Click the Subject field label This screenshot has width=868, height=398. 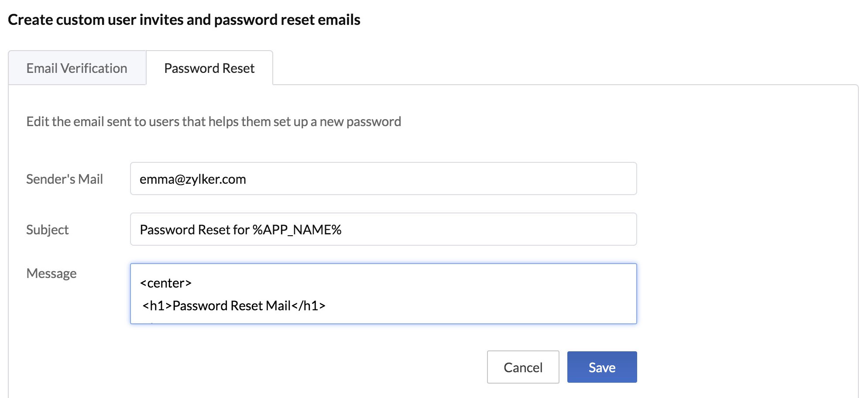coord(48,230)
